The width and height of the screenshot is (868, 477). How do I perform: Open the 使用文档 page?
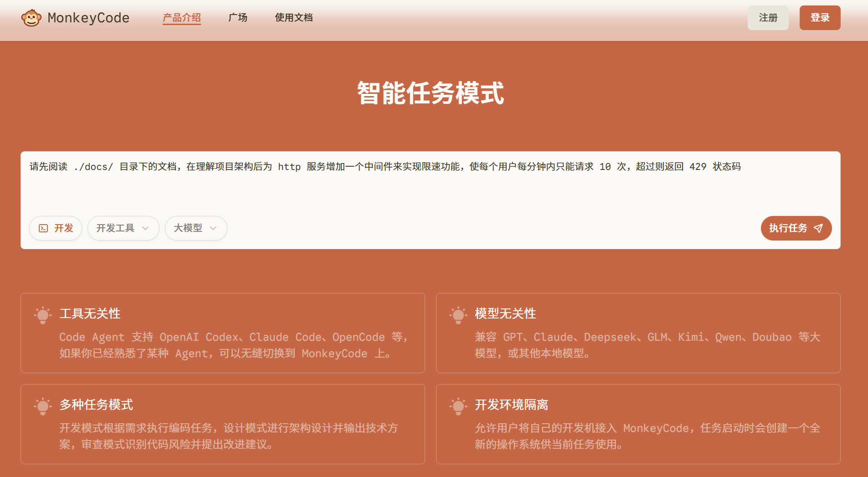coord(293,17)
